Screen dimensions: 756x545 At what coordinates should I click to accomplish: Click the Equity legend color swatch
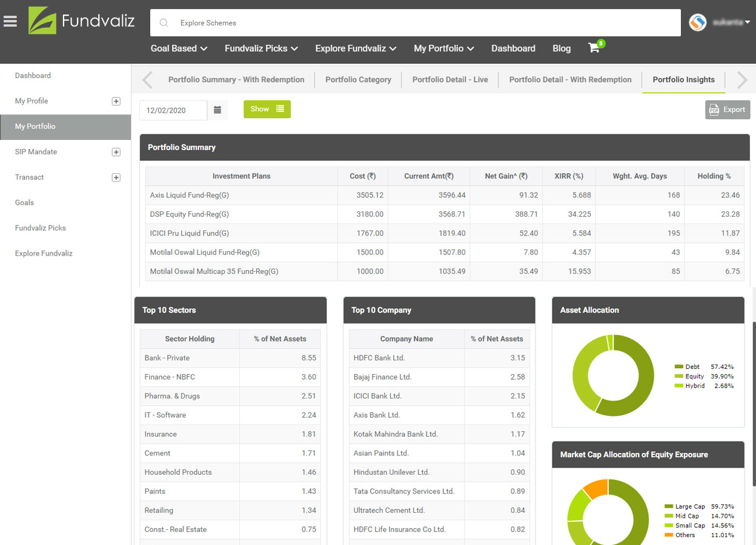pyautogui.click(x=678, y=377)
